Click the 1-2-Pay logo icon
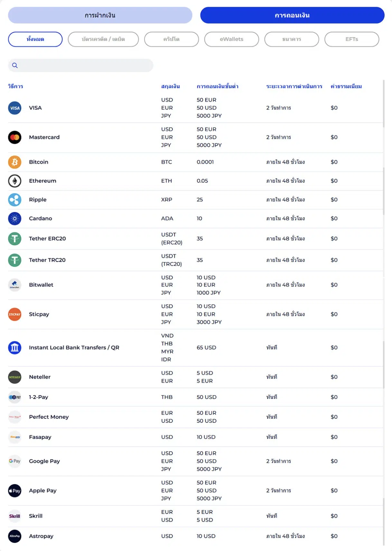The height and width of the screenshot is (551, 392). click(x=15, y=397)
